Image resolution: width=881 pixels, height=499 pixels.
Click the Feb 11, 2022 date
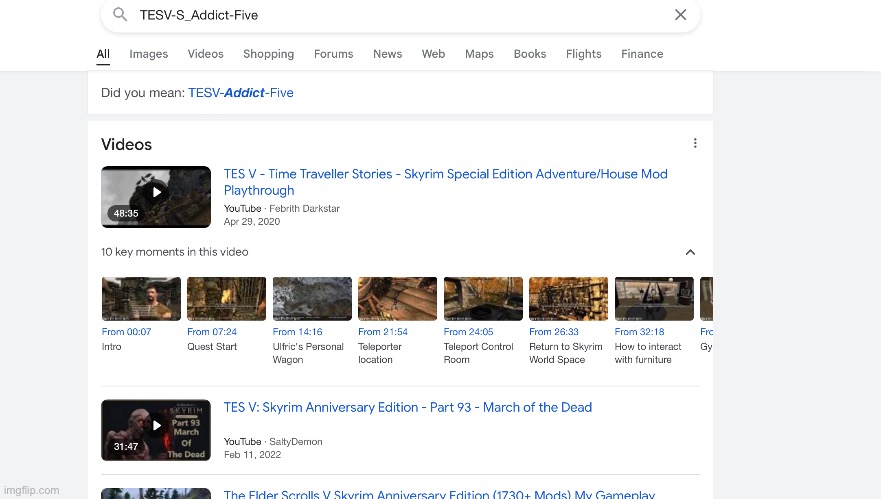tap(252, 455)
